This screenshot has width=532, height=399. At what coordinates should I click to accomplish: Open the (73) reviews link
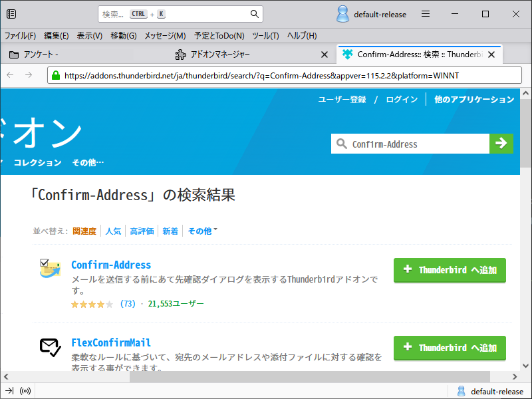[x=128, y=304]
